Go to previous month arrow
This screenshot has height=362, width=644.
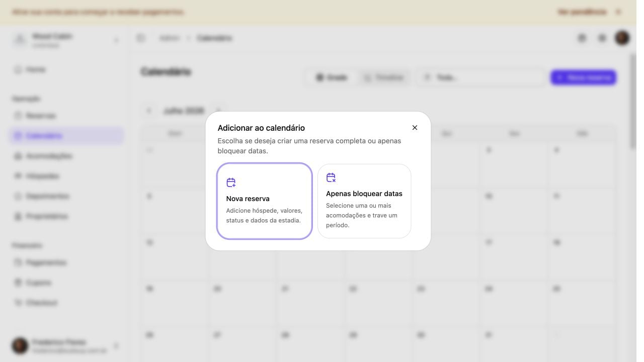click(149, 111)
